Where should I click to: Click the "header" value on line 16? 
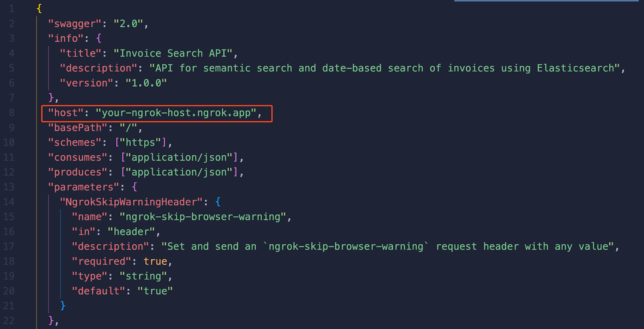coord(131,232)
